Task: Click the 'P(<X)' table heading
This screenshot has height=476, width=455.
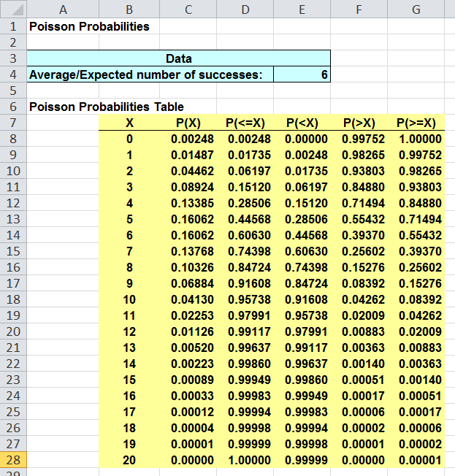Action: [302, 123]
